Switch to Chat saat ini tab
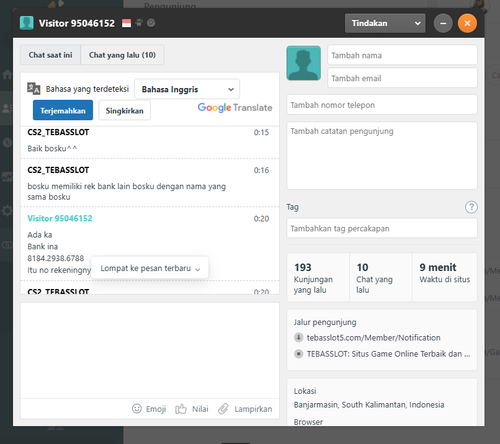The image size is (500, 444). coord(50,55)
